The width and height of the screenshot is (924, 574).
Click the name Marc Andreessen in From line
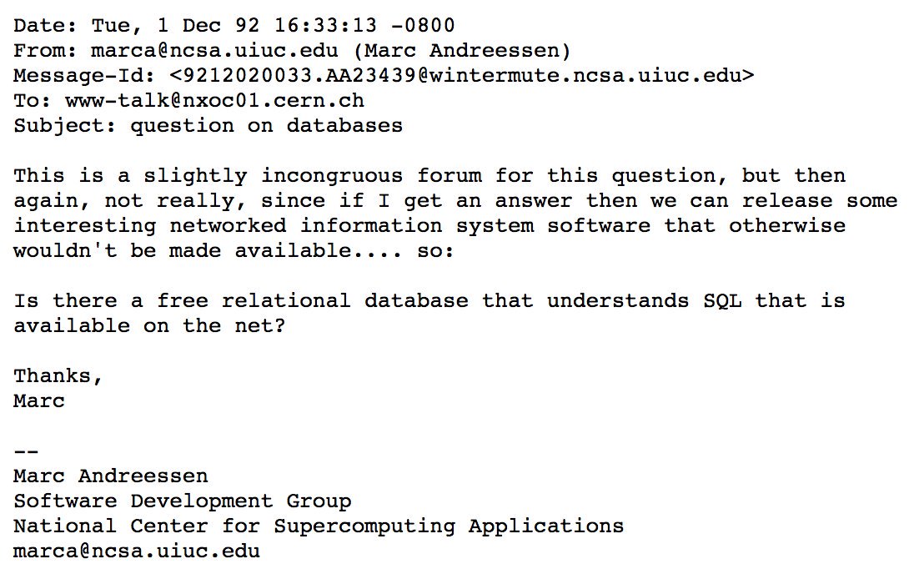pyautogui.click(x=467, y=51)
